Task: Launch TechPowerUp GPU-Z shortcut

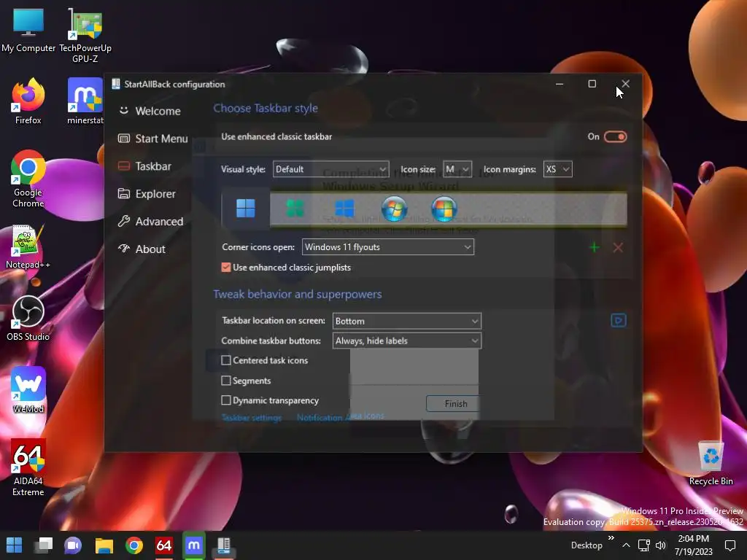Action: click(85, 36)
